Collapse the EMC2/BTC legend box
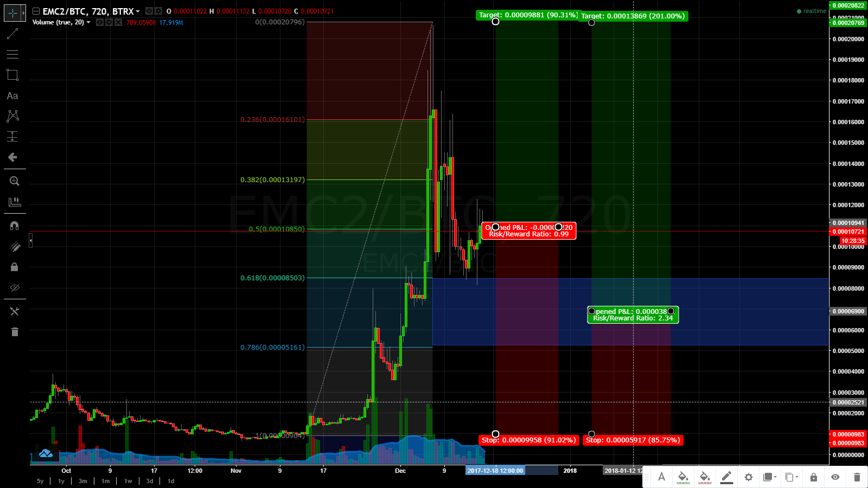868x488 pixels. tap(36, 11)
